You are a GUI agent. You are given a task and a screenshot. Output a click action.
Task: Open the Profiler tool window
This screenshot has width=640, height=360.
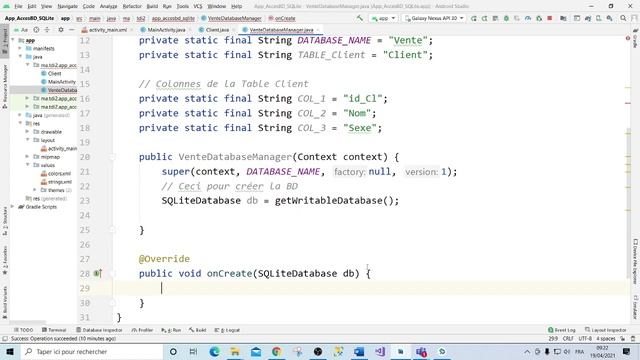point(142,330)
